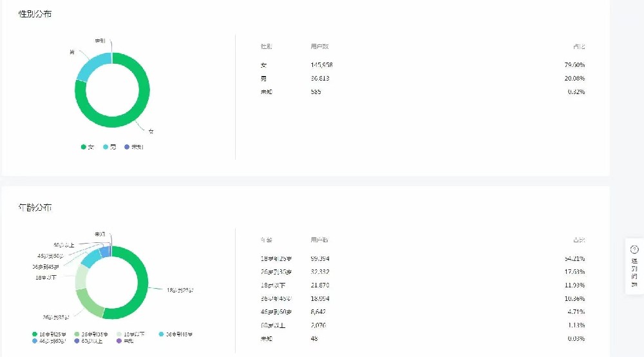
Task: Click the 用户数 header in gender table
Action: coord(319,46)
